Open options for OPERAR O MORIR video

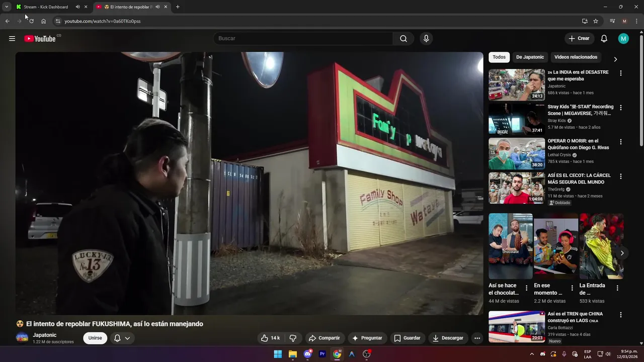(x=620, y=142)
